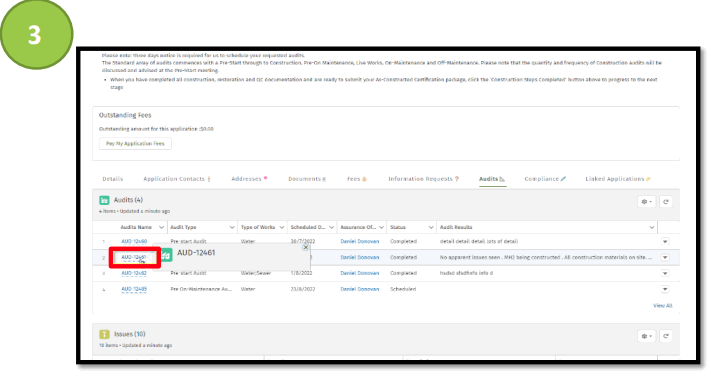Open Scheduled Date column menu
The height and width of the screenshot is (379, 711).
[x=331, y=227]
